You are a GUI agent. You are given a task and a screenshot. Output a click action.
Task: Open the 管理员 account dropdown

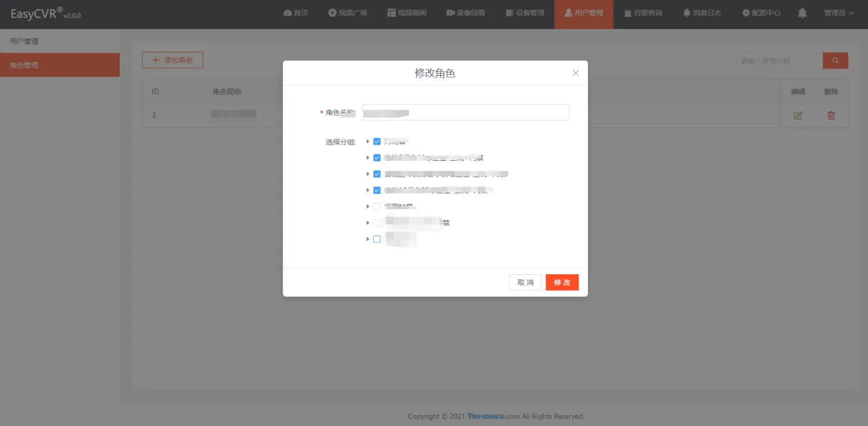(838, 13)
